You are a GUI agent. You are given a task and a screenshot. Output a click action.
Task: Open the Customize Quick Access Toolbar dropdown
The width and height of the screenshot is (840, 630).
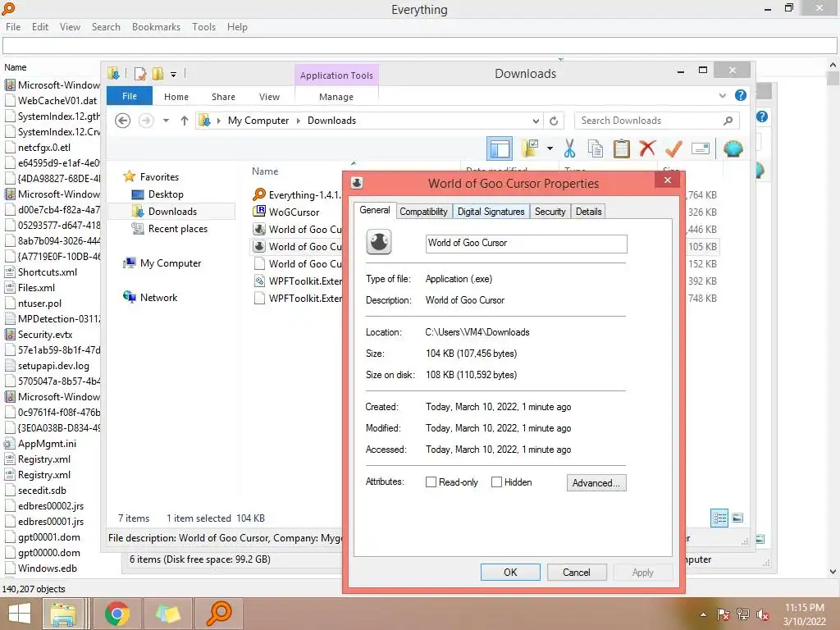click(x=174, y=75)
